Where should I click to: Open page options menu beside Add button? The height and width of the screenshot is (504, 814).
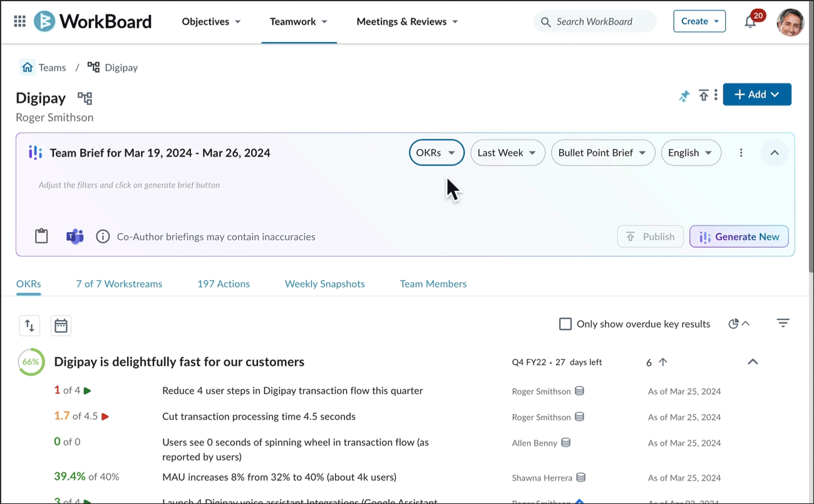click(716, 95)
